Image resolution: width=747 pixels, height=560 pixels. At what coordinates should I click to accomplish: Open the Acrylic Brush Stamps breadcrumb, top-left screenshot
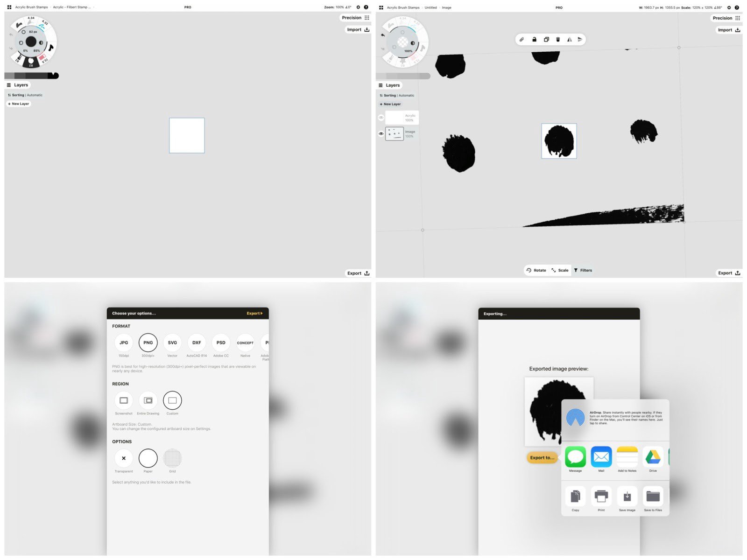coord(31,7)
